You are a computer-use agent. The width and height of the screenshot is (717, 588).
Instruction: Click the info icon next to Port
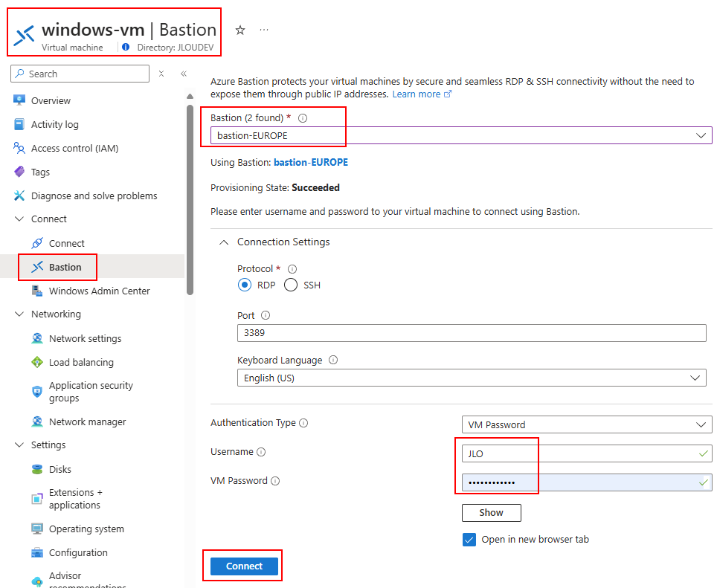coord(266,315)
